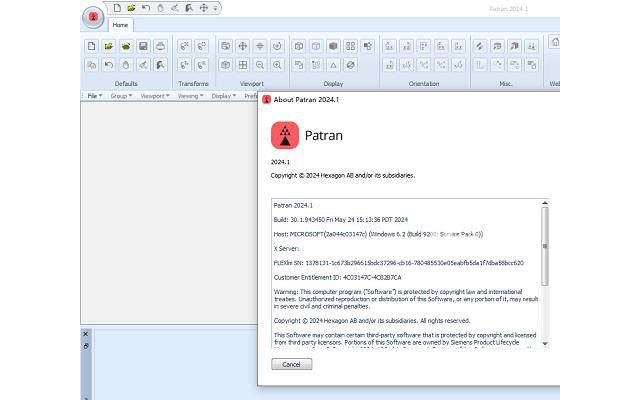Click the 'Transforms' group label
The height and width of the screenshot is (400, 640).
(193, 84)
